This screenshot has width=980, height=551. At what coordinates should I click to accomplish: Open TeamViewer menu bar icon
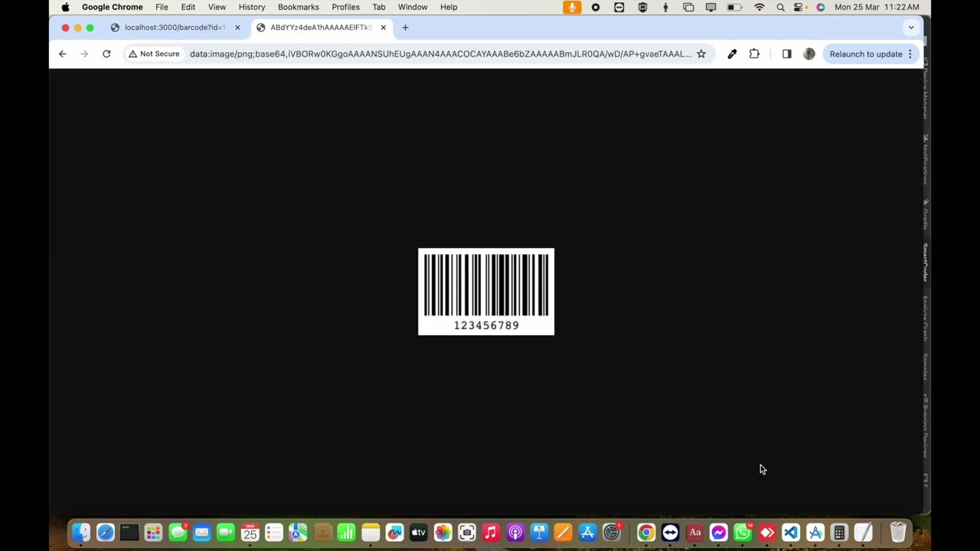pyautogui.click(x=619, y=7)
